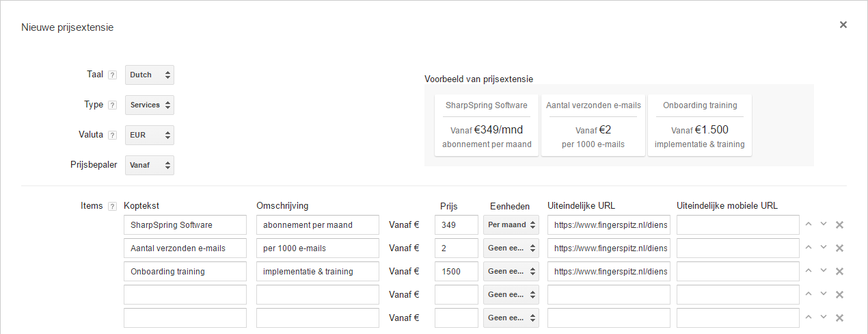This screenshot has width=868, height=334.
Task: Click the Koptekst field containing SharpSpring Software
Action: click(x=185, y=224)
